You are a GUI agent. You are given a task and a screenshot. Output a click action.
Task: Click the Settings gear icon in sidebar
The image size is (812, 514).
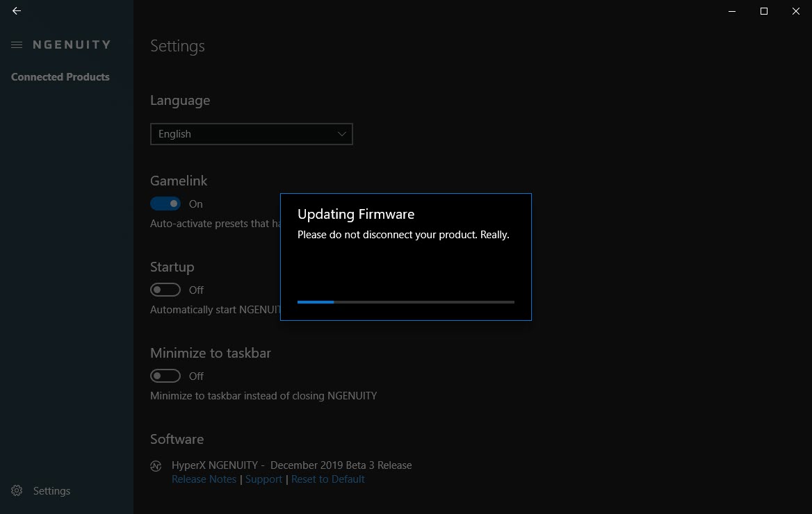17,490
